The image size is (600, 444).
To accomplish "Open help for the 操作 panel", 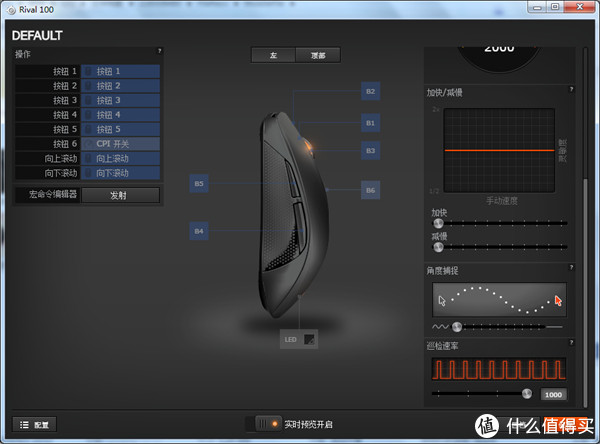I will [160, 51].
